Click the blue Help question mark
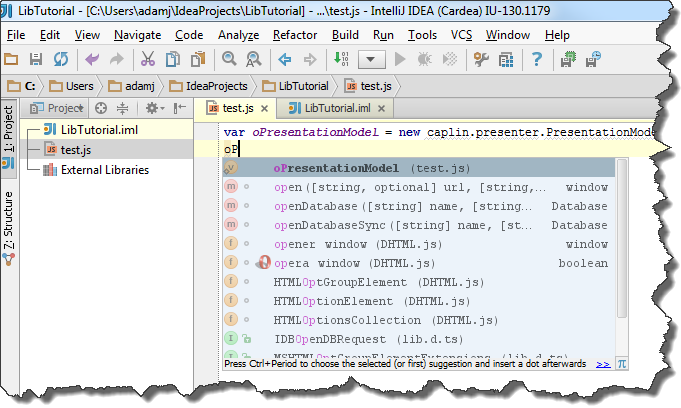The height and width of the screenshot is (408, 681). point(537,59)
